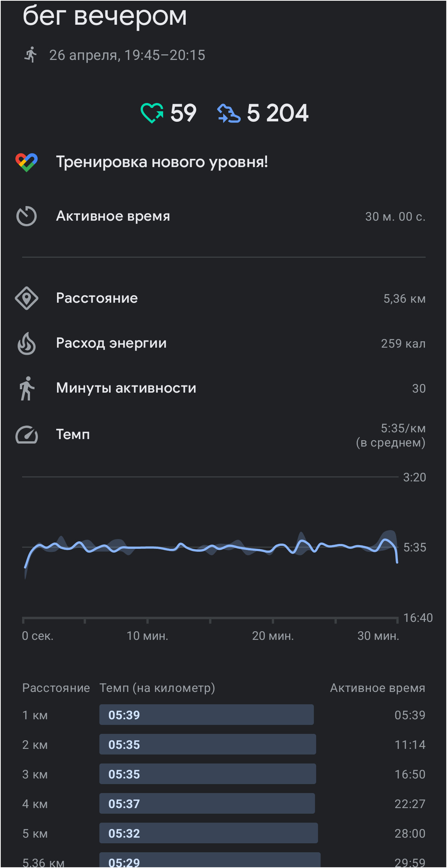Tap the Активное время column header

tap(378, 688)
